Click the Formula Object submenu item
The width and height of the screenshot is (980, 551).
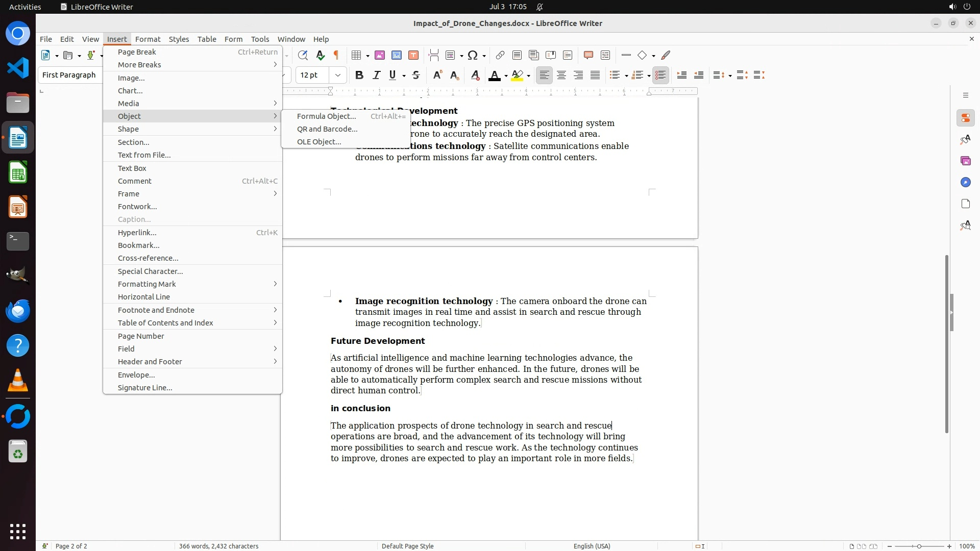tap(327, 116)
